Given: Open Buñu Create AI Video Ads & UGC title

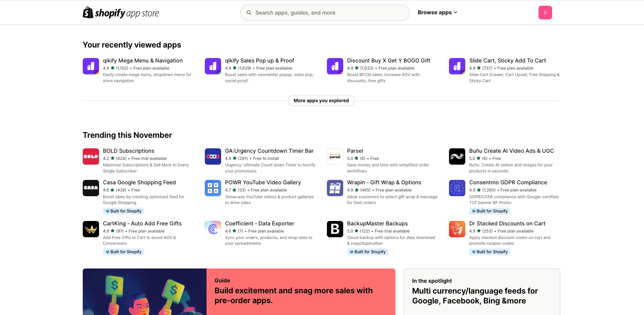Looking at the screenshot, I should pos(511,151).
